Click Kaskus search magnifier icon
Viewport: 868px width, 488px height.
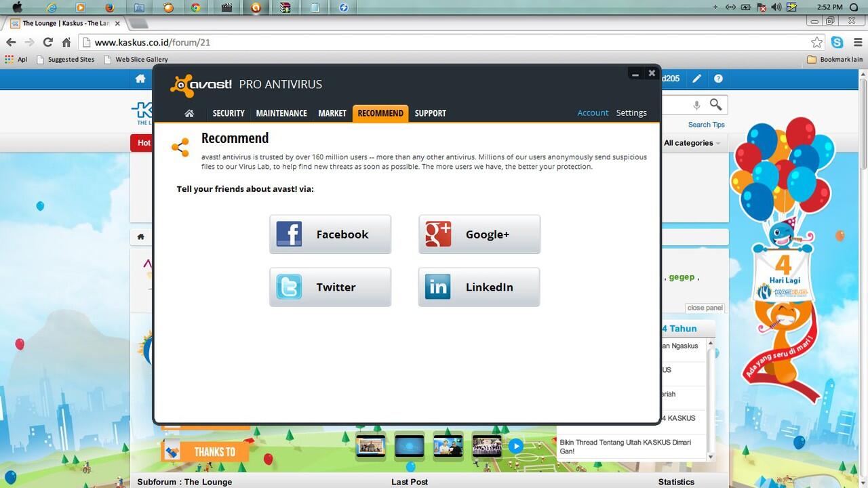pyautogui.click(x=715, y=104)
